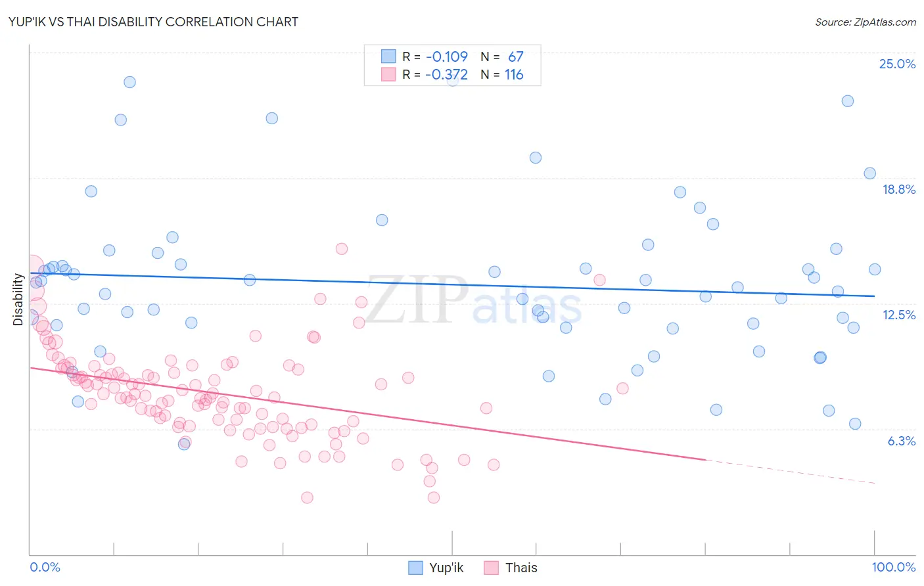Click the N = 116 sample count text
The width and height of the screenshot is (924, 586).
[502, 74]
